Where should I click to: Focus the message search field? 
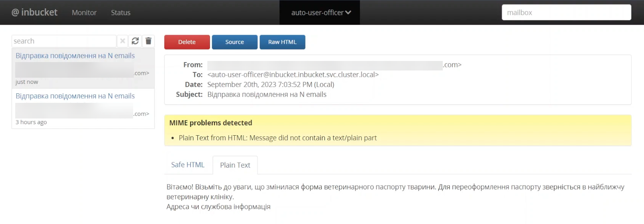(64, 41)
